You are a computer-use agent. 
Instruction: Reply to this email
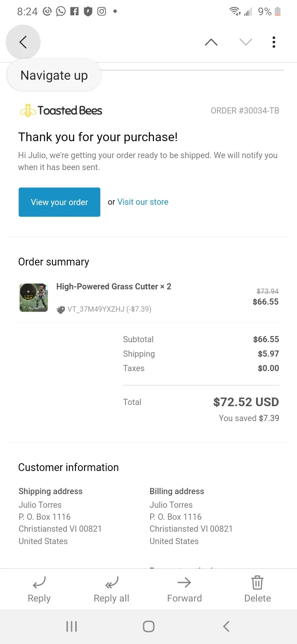point(39,590)
